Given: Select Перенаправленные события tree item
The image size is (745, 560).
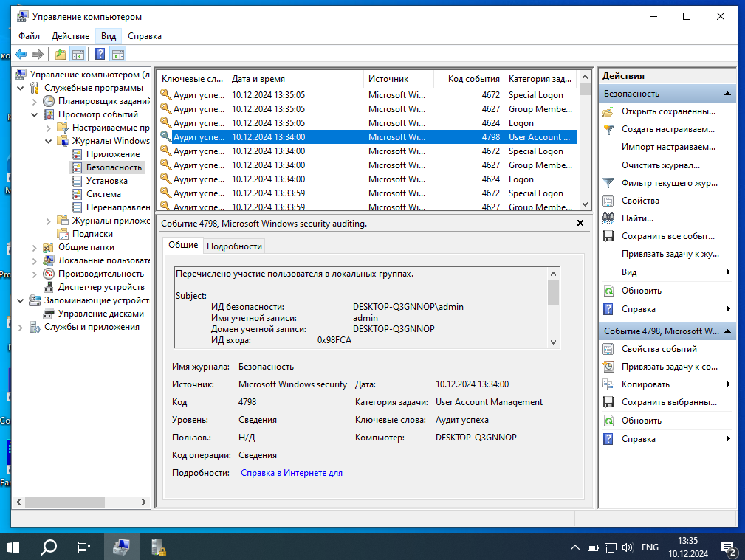Looking at the screenshot, I should pos(118,207).
